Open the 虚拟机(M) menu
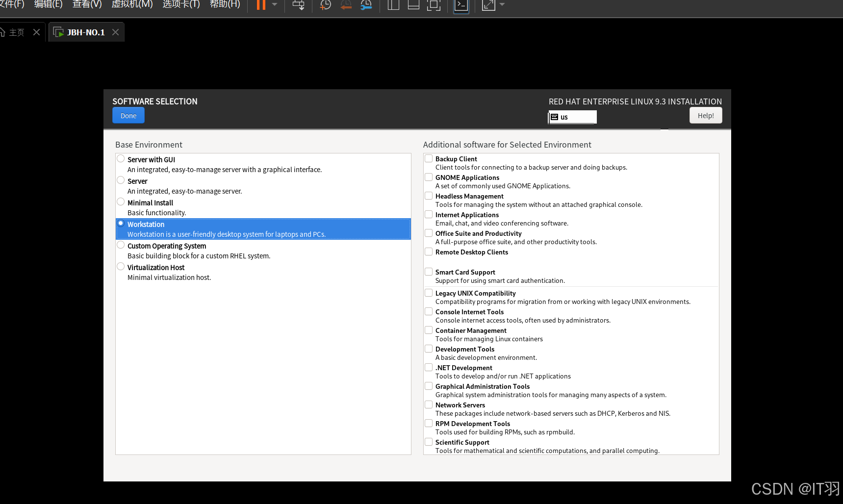Image resolution: width=843 pixels, height=504 pixels. pyautogui.click(x=132, y=4)
